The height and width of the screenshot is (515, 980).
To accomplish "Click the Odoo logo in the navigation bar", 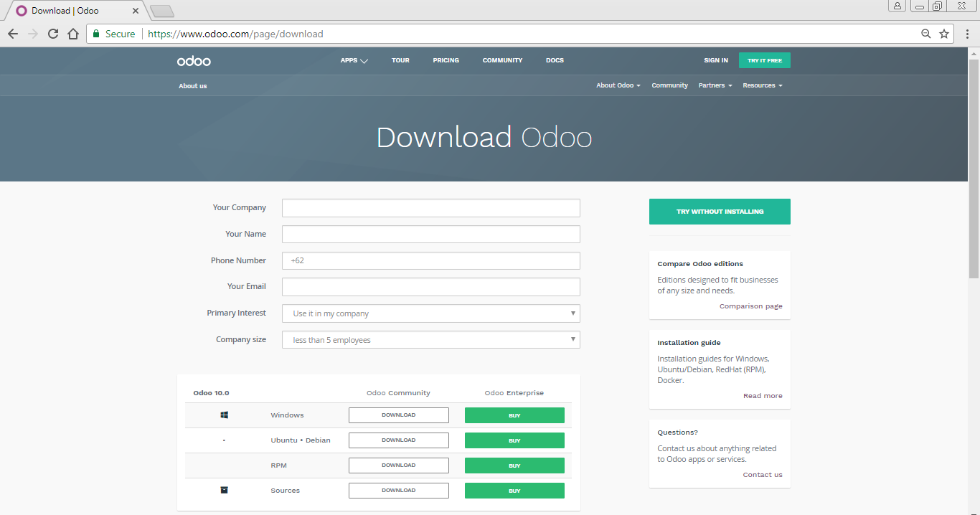I will point(193,60).
